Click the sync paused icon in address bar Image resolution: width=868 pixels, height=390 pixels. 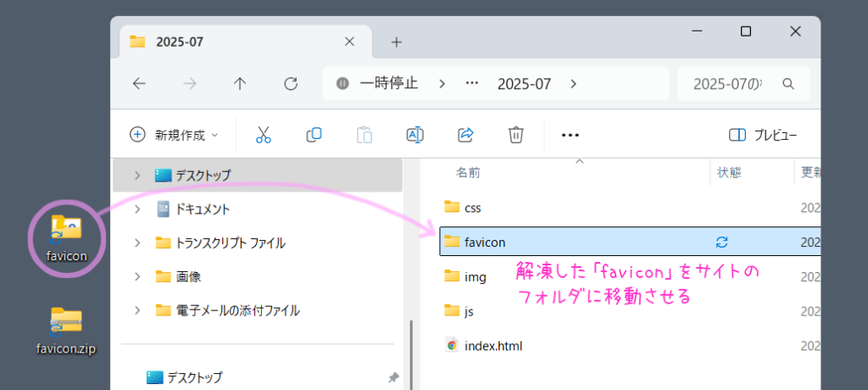[342, 84]
